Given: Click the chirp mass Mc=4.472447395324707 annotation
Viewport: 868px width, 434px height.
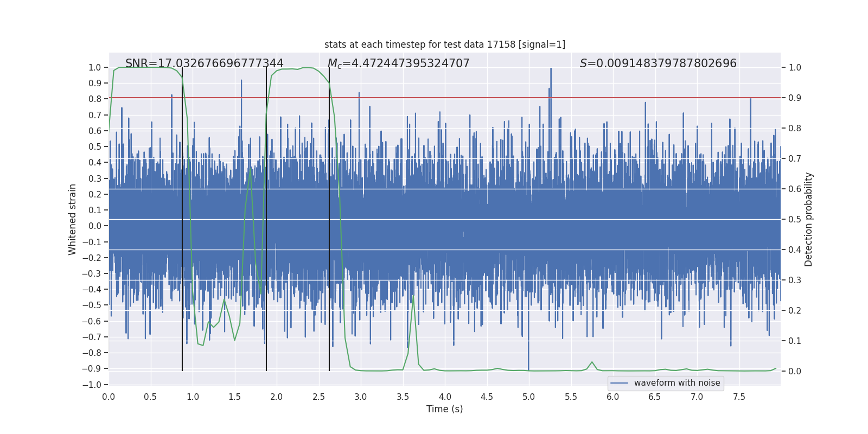Looking at the screenshot, I should coord(399,63).
